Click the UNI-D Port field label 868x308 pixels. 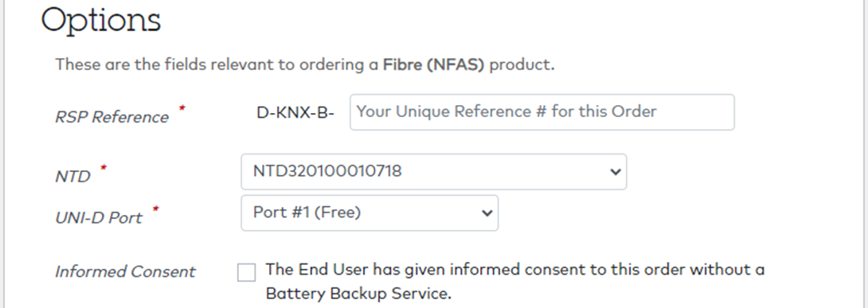pos(99,218)
